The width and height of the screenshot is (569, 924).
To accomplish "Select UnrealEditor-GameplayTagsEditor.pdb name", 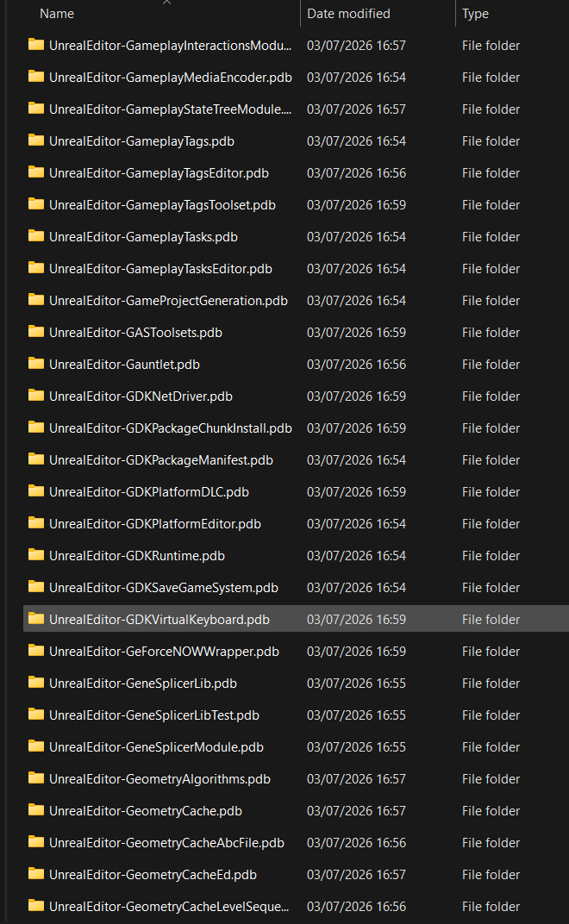I will (159, 172).
